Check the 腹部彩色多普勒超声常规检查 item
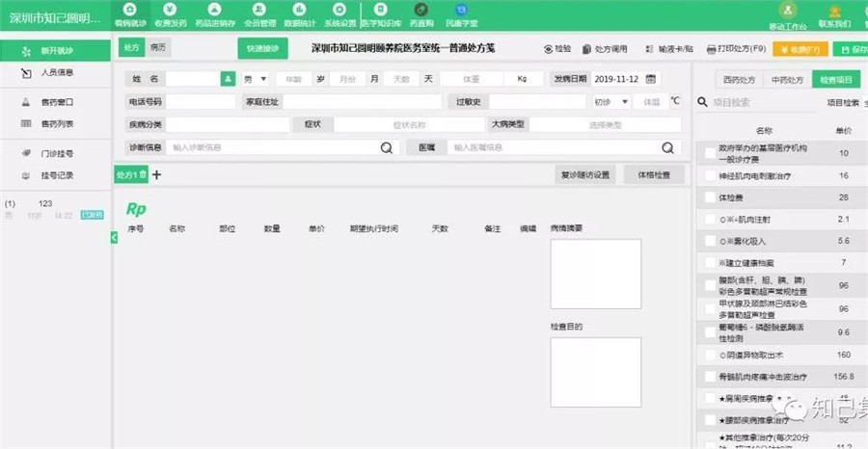Image resolution: width=868 pixels, height=449 pixels. point(710,285)
